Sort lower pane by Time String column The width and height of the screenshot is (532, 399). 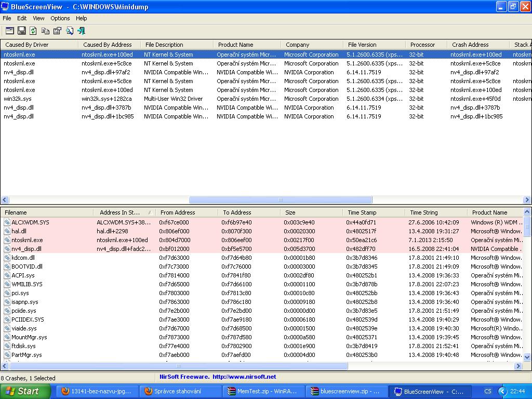(436, 212)
